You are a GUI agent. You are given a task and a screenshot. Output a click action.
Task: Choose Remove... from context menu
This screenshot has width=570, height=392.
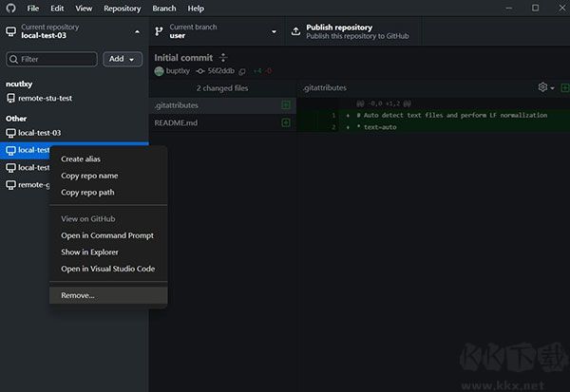pos(108,295)
